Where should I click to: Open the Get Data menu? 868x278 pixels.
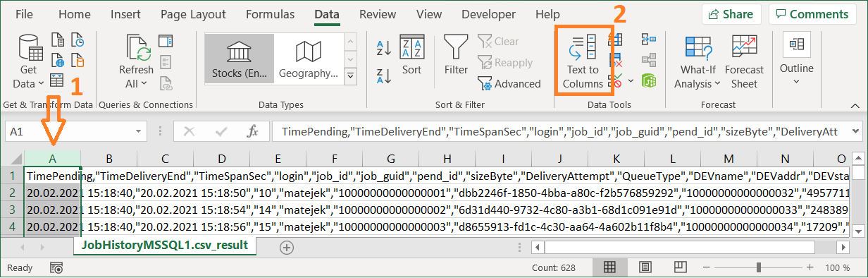(x=28, y=62)
